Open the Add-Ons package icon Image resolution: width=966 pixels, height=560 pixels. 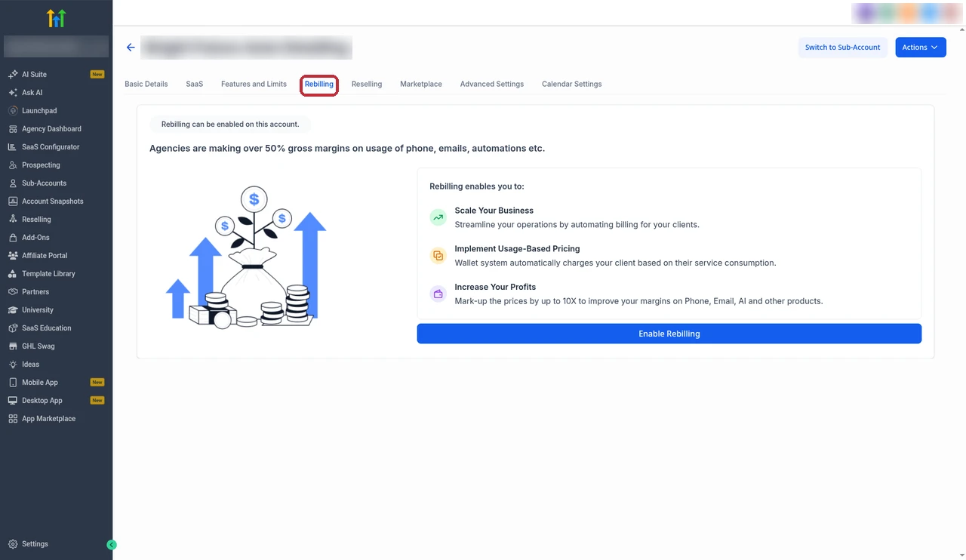point(13,238)
